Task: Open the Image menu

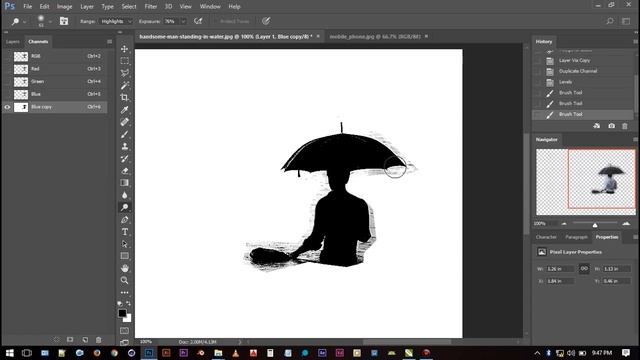Action: tap(64, 7)
